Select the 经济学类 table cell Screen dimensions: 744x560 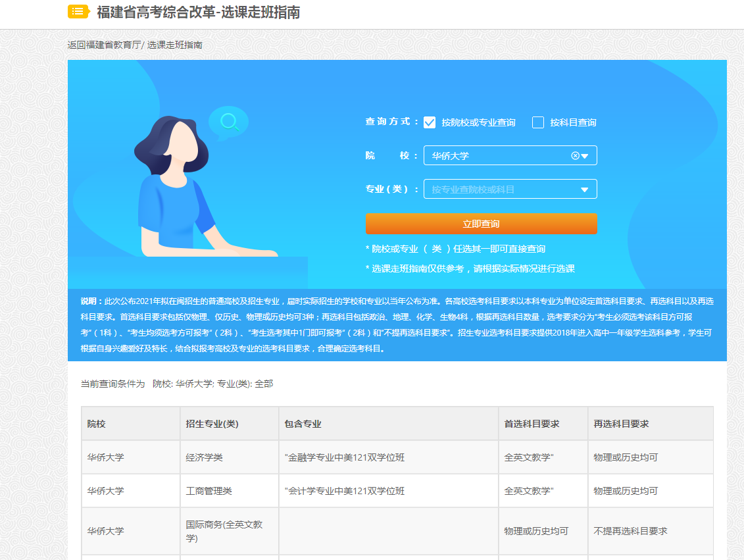coord(229,457)
